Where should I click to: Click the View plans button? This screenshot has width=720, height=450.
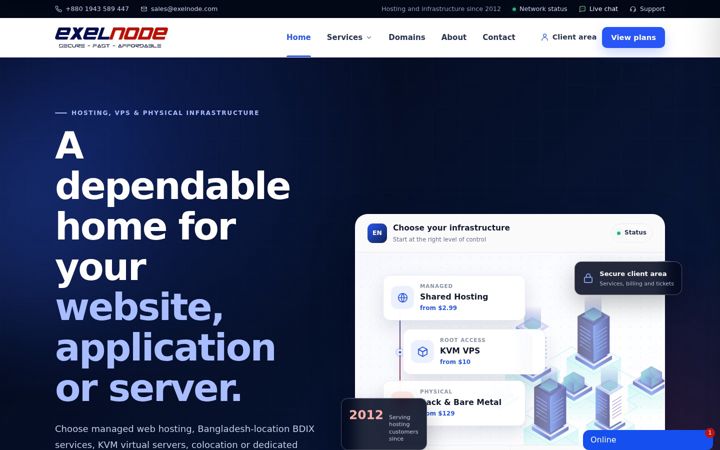tap(633, 37)
